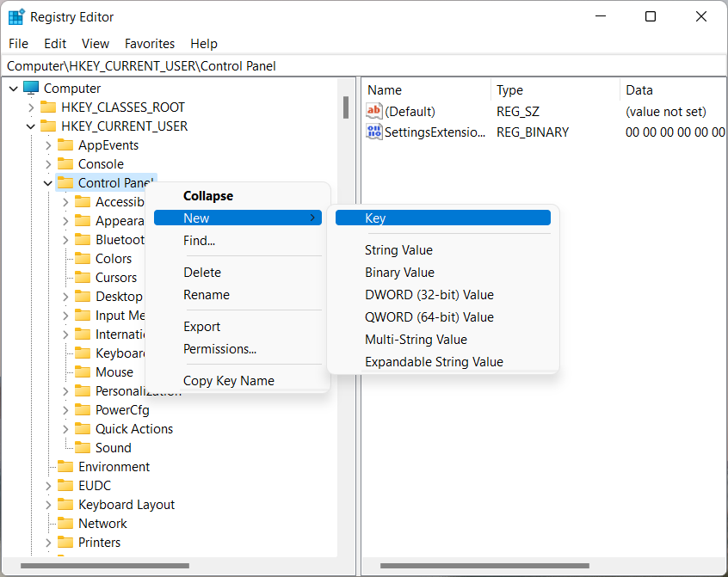Select Rename in context menu

tap(238, 295)
